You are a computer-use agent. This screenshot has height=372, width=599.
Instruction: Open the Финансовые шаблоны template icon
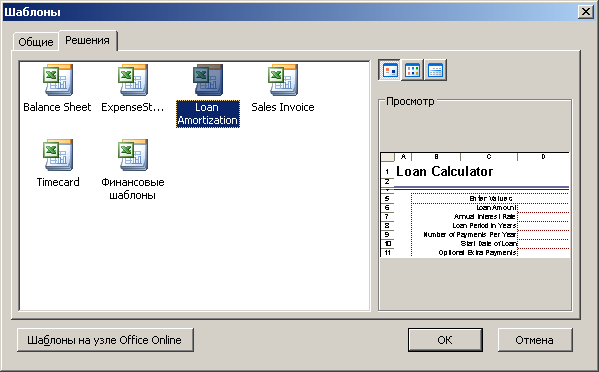pyautogui.click(x=133, y=154)
